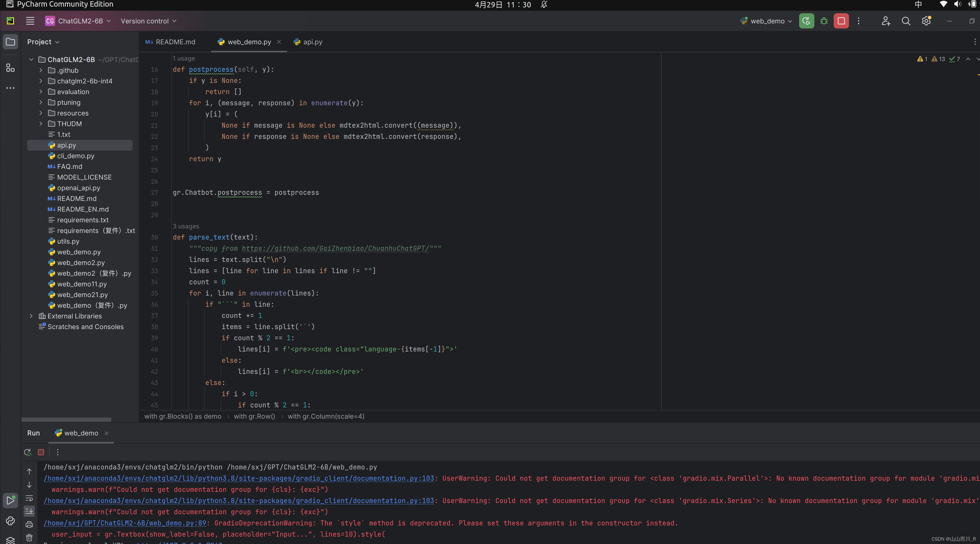The width and height of the screenshot is (980, 544).
Task: Stop the running process with red square in top toolbar
Action: click(841, 21)
